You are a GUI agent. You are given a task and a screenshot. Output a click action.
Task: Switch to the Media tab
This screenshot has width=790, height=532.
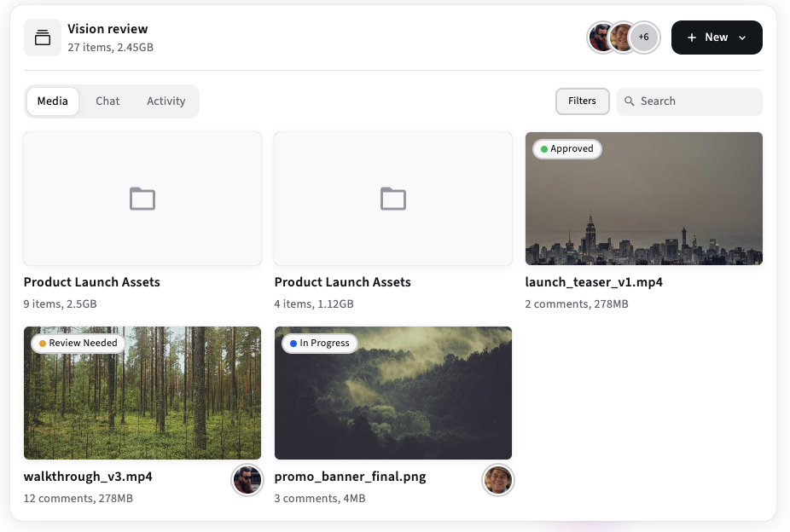(52, 101)
